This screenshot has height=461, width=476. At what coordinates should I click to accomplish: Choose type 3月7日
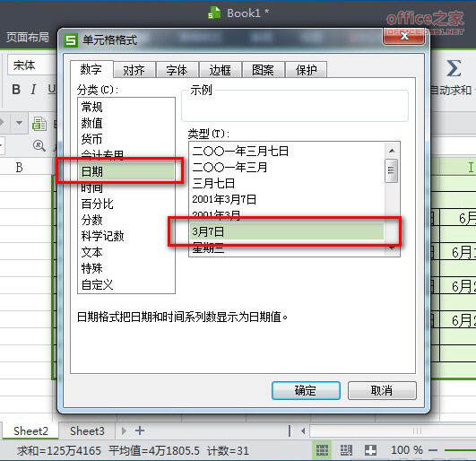(287, 231)
